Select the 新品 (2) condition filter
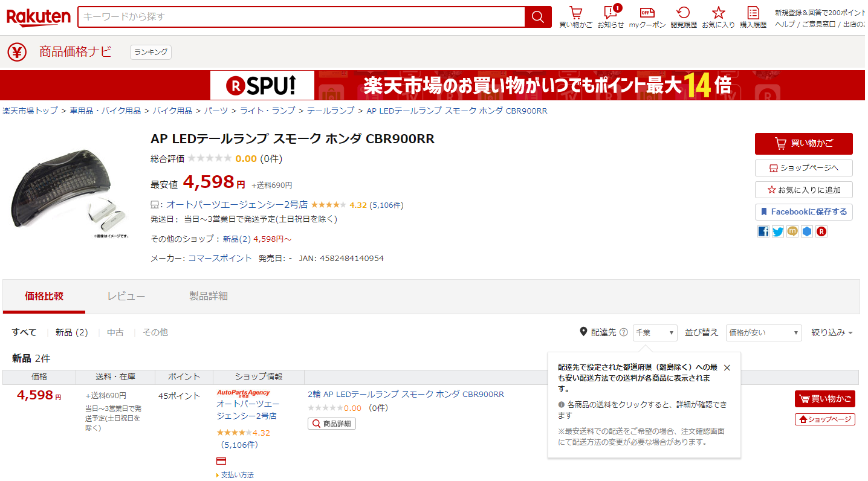 click(72, 332)
